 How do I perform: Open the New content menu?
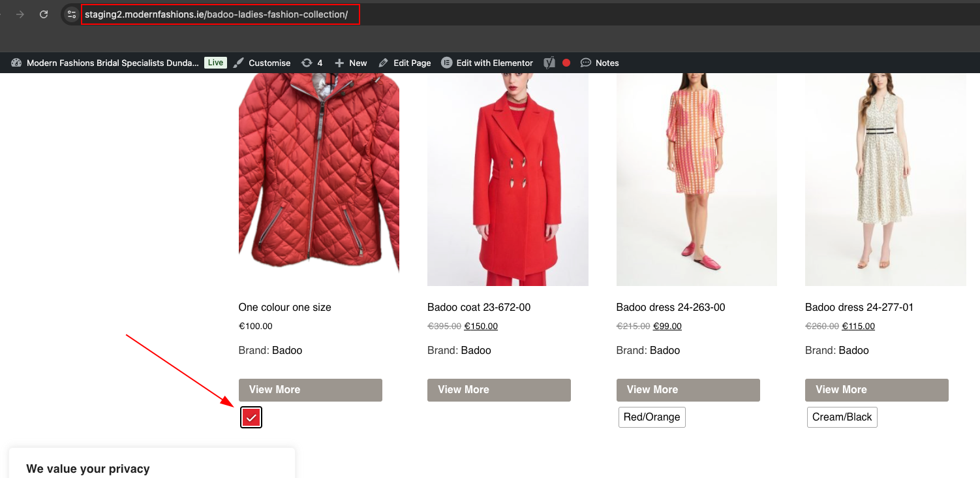pyautogui.click(x=358, y=63)
